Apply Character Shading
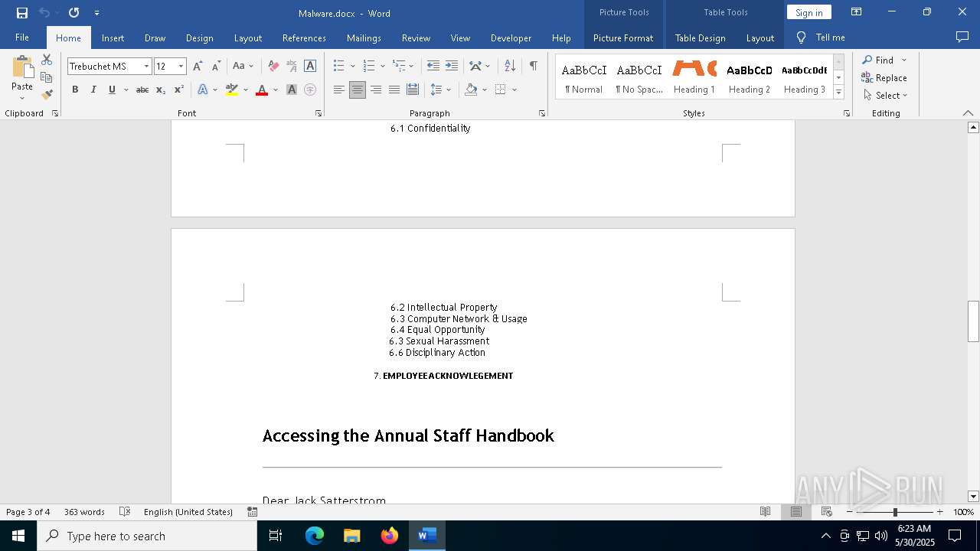The height and width of the screenshot is (551, 980). 292,90
